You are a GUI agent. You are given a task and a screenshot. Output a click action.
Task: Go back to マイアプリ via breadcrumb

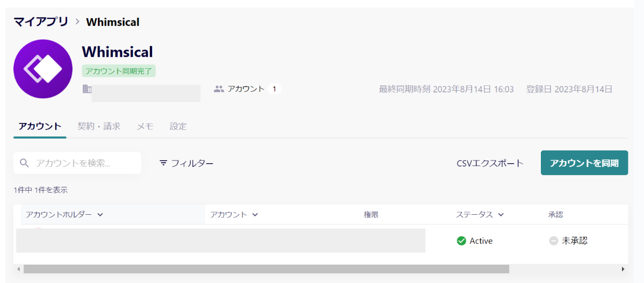click(x=41, y=21)
